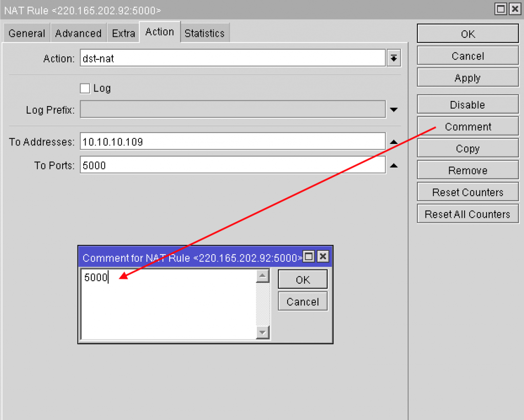524x420 pixels.
Task: Cancel the comment dialog
Action: (303, 302)
